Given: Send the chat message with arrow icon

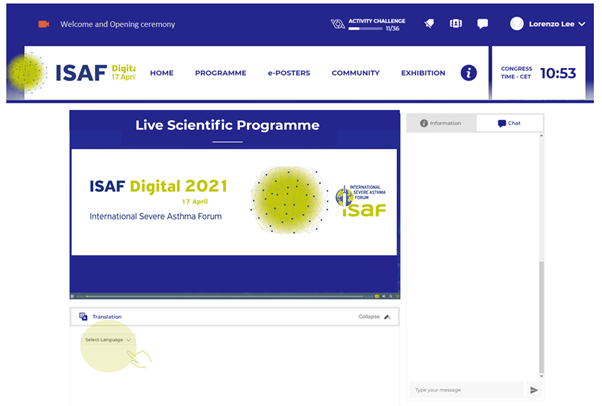Looking at the screenshot, I should 534,390.
